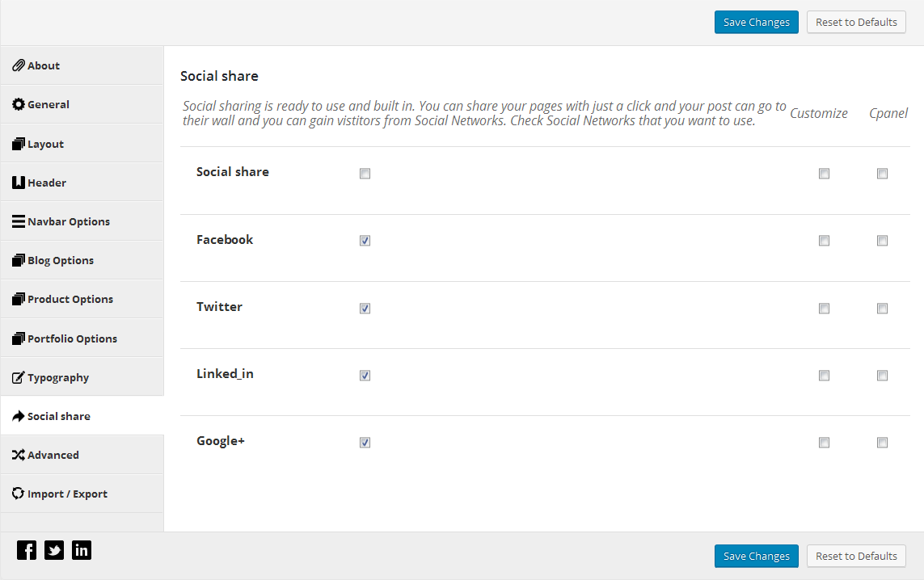Open the About tab label
This screenshot has height=580, width=924.
pyautogui.click(x=44, y=66)
